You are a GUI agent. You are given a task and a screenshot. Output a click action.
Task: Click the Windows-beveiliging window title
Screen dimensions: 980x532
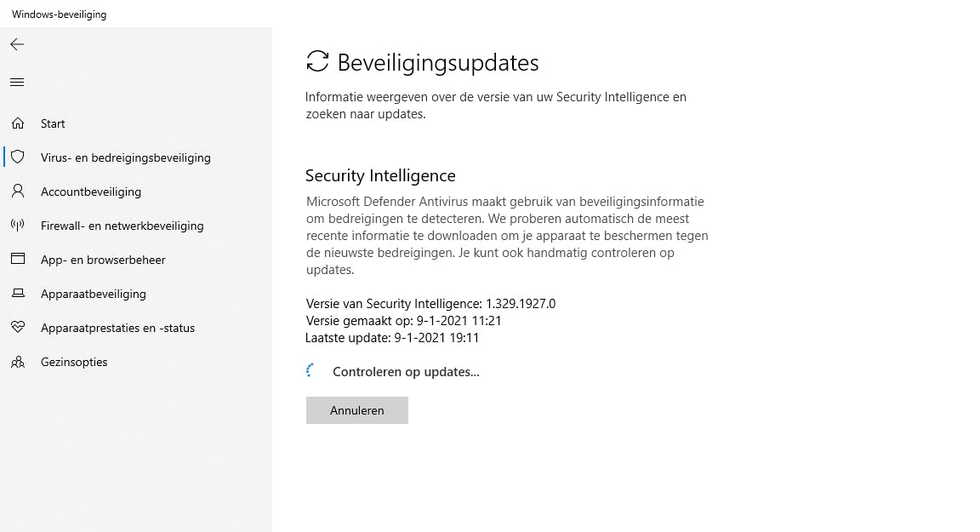[x=60, y=14]
